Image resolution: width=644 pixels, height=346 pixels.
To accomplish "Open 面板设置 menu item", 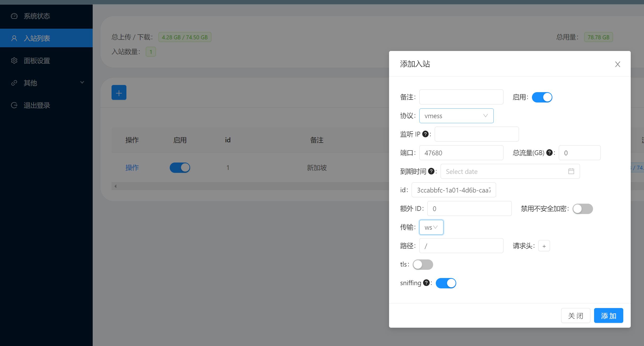I will 46,61.
